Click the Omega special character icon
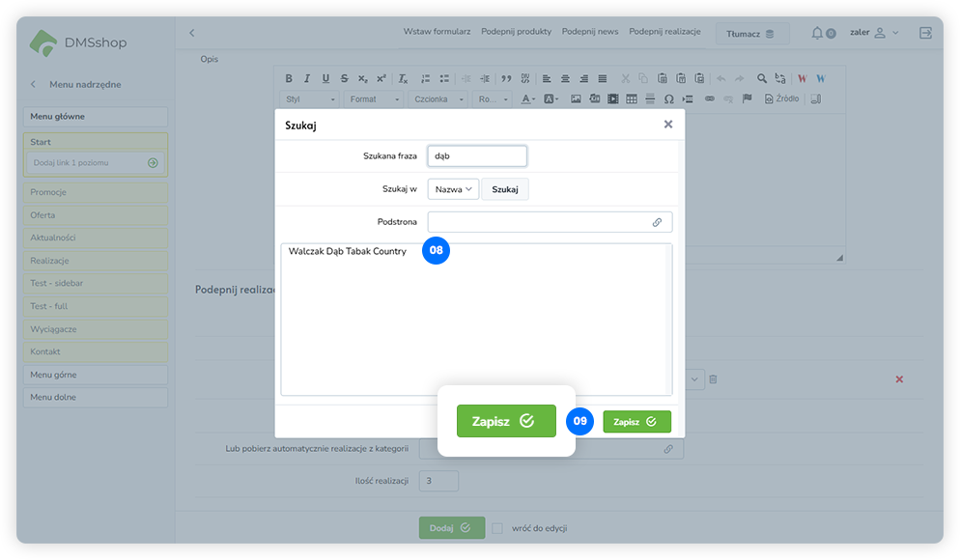 (668, 99)
